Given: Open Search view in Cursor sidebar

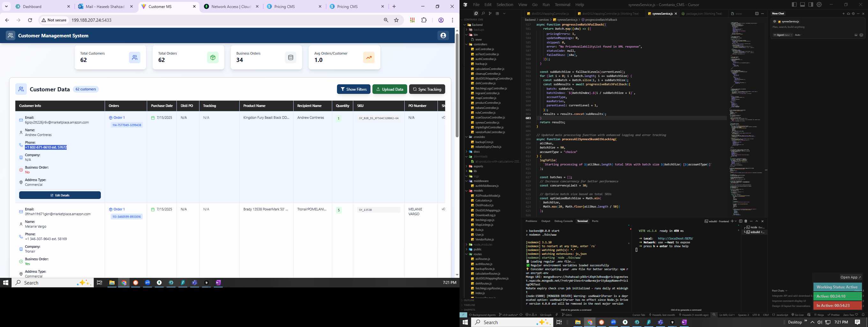Looking at the screenshot, I should pyautogui.click(x=483, y=13).
